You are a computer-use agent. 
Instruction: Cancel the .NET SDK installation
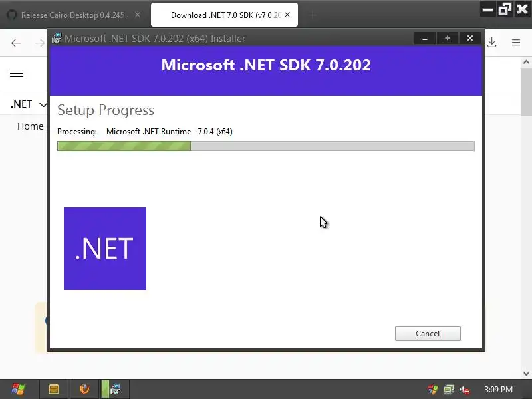point(428,334)
